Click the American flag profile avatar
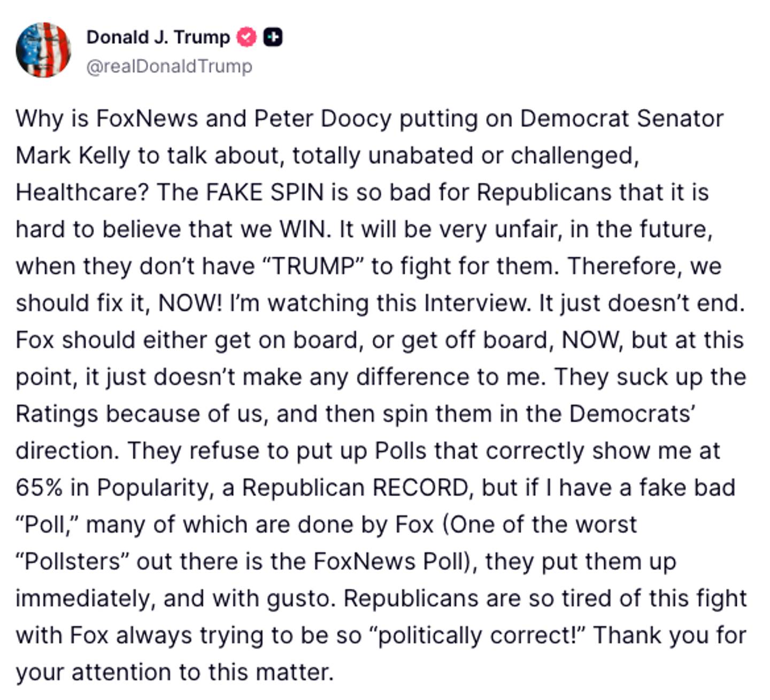This screenshot has height=700, width=770. point(43,50)
